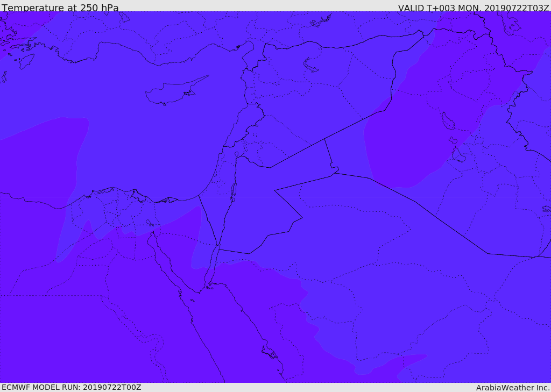Click the 'Temperature at 250 hPa' title

(x=60, y=8)
